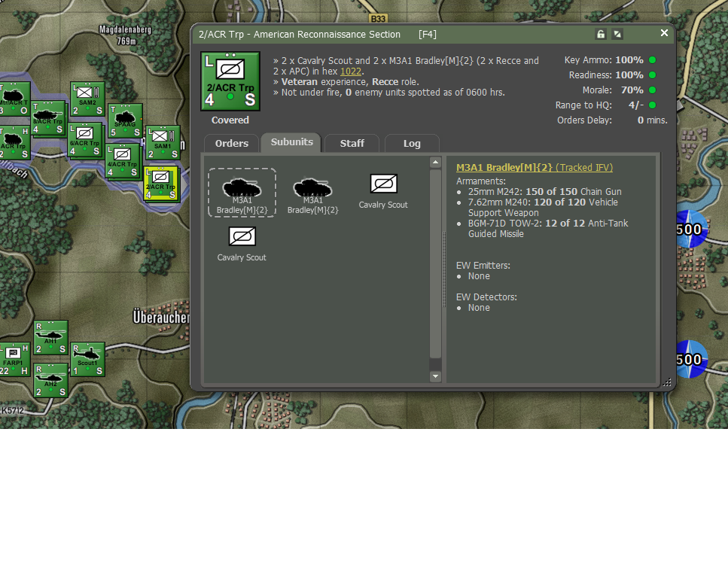Click the padlock lock icon in title bar
728x578 pixels.
point(601,34)
